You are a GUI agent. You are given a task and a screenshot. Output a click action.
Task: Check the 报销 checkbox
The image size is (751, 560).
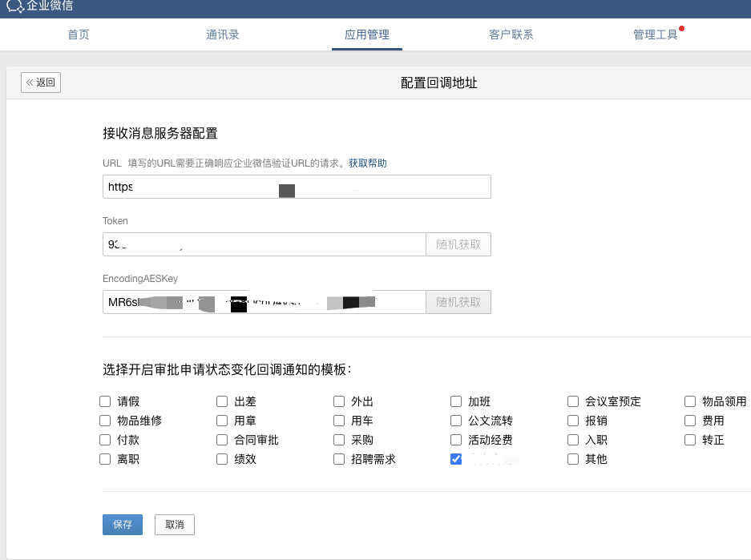click(x=573, y=421)
